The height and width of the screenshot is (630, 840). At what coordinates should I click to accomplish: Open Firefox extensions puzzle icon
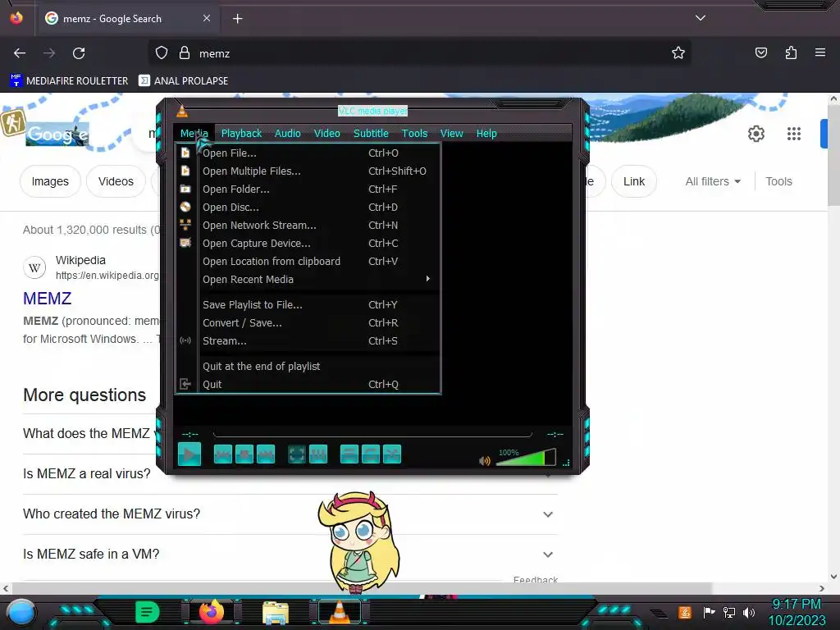click(791, 52)
